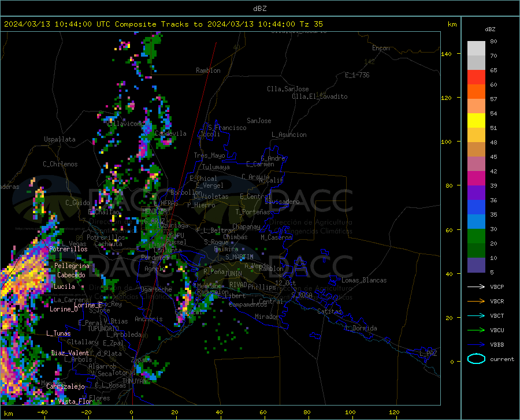Click the Capdevila map label
This screenshot has height=420, width=520.
point(170,133)
